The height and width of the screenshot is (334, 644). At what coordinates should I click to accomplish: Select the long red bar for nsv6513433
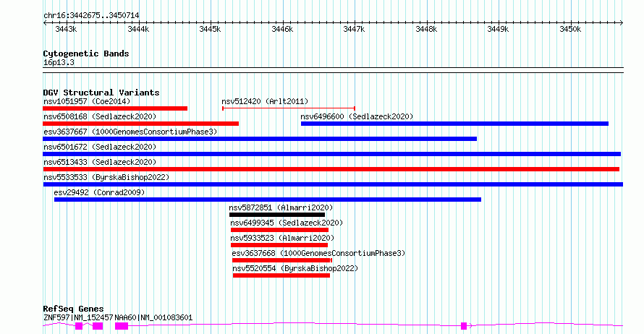[331, 169]
